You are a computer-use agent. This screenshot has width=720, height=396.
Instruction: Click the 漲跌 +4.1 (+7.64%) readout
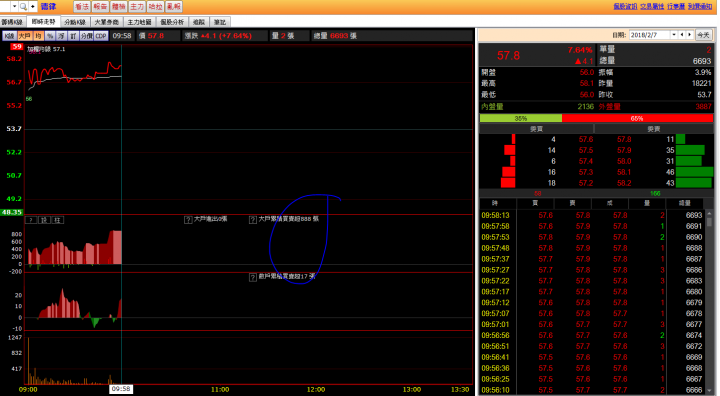(x=218, y=36)
